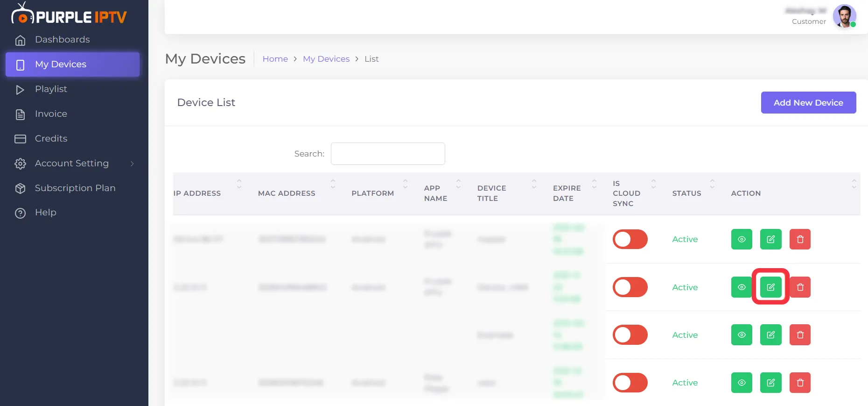
Task: Open the Dashboards home icon
Action: tap(20, 40)
